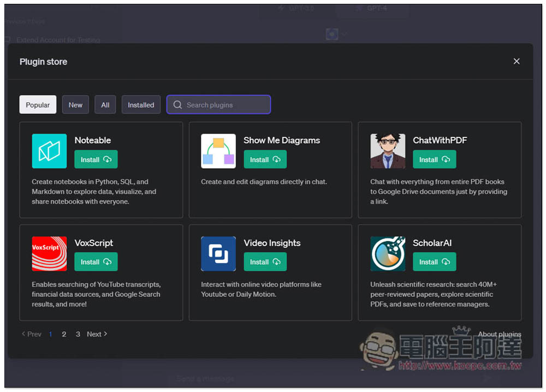The image size is (546, 392).
Task: Click the Video Insights plugin logo
Action: 218,254
